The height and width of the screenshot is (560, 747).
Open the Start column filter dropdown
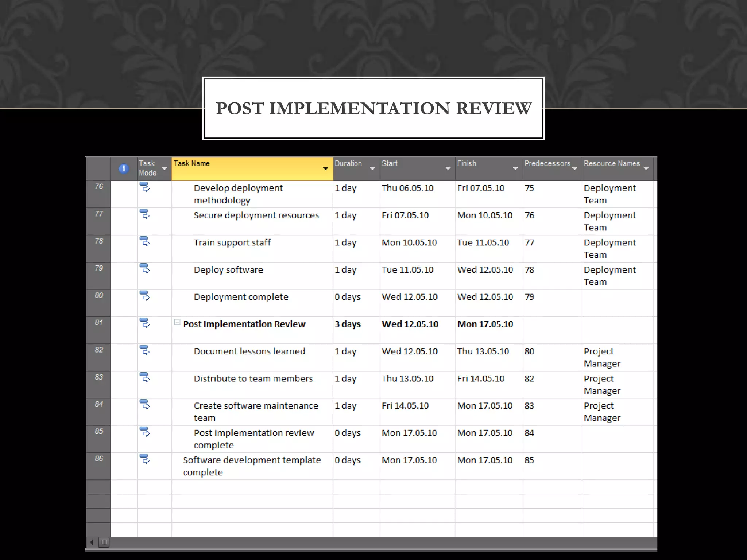pos(448,169)
